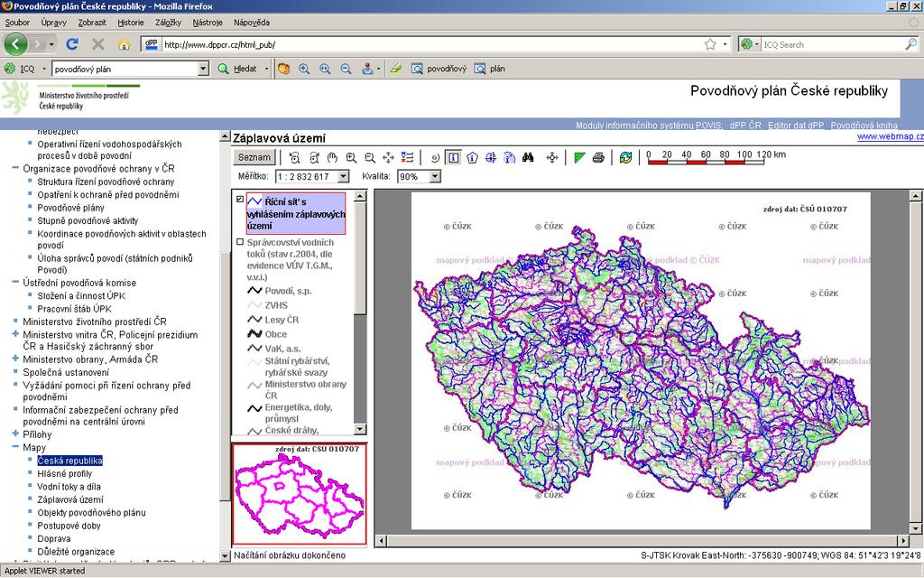
Task: Open the Povodňová kniha link
Action: tap(864, 126)
